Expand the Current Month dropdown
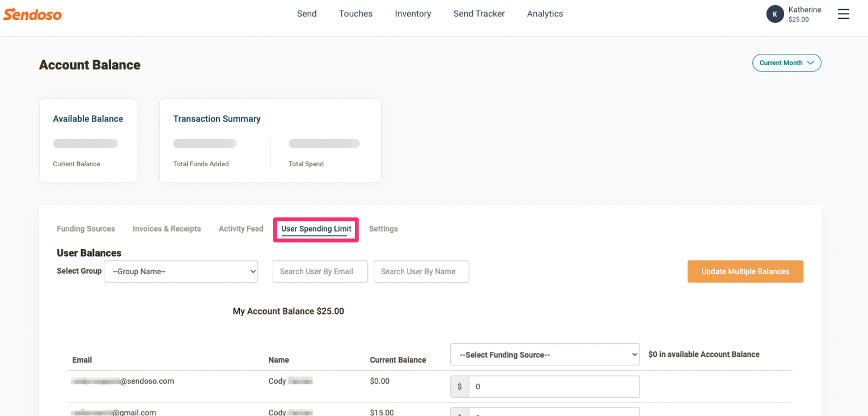868x416 pixels. 786,63
